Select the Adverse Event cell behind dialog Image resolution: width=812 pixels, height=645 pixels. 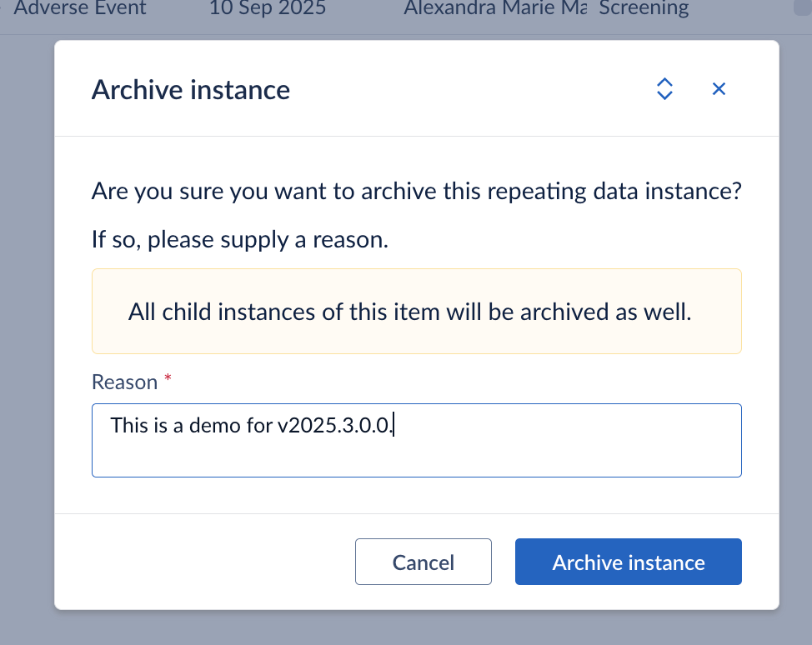coord(80,9)
